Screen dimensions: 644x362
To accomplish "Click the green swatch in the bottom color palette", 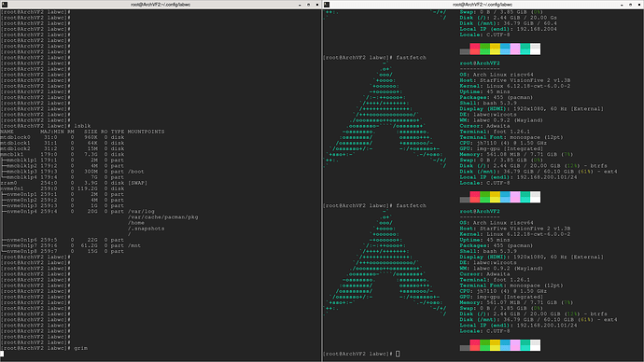I will coord(485,345).
